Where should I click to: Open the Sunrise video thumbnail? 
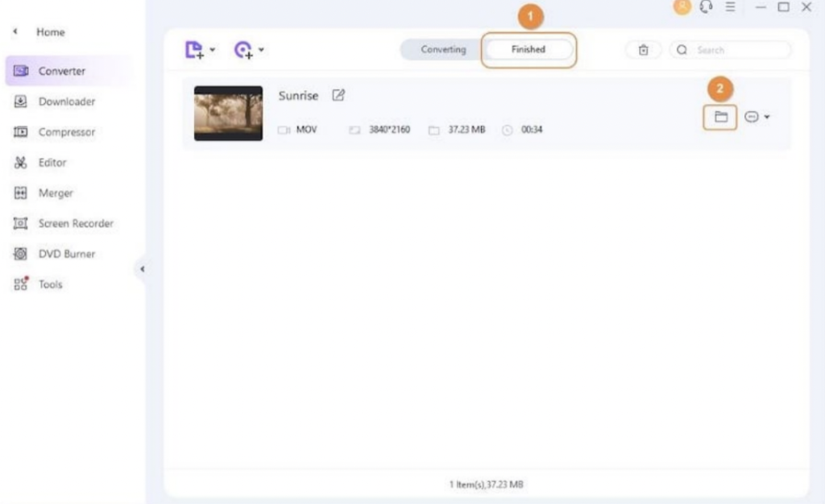(x=228, y=113)
